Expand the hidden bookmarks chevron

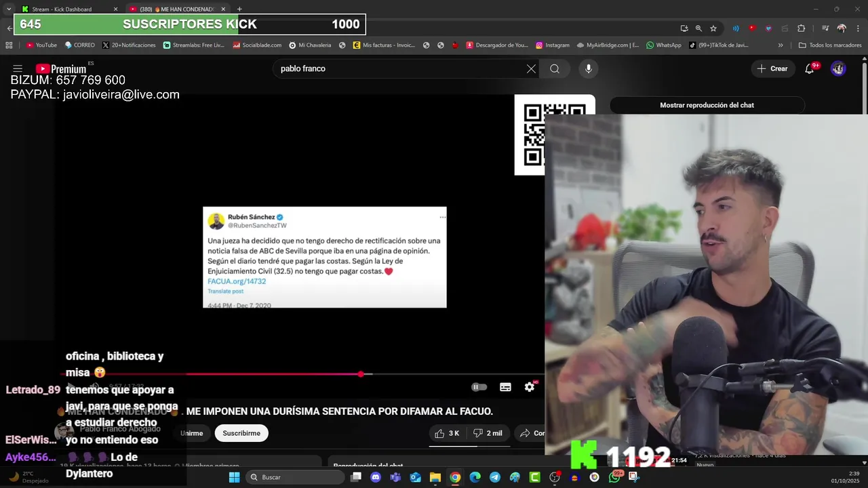pos(781,45)
